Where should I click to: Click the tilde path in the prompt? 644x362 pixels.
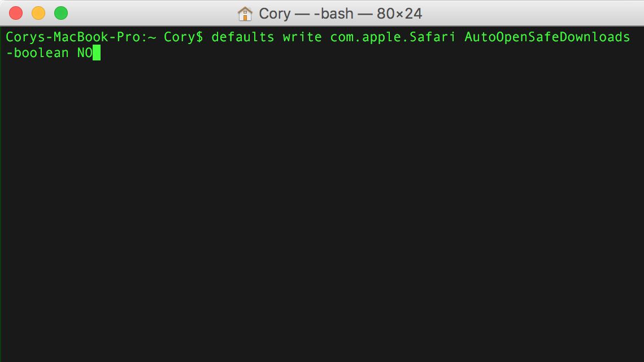coord(152,37)
